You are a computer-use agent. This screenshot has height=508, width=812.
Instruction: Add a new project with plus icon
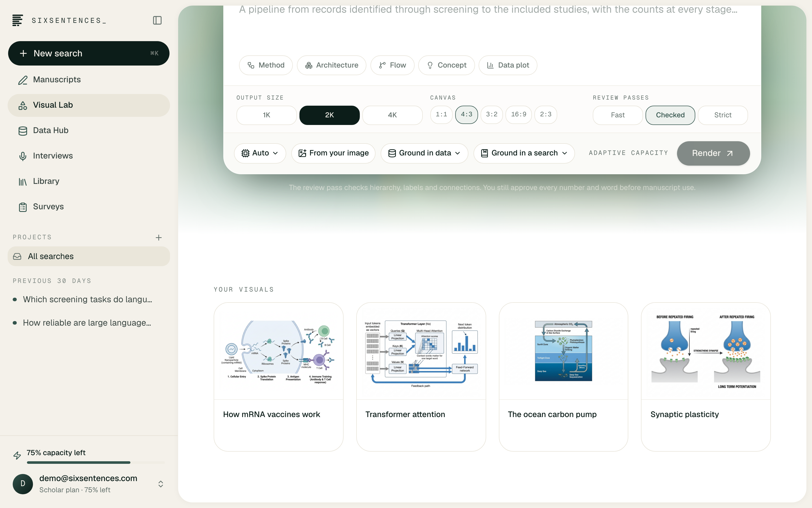159,237
